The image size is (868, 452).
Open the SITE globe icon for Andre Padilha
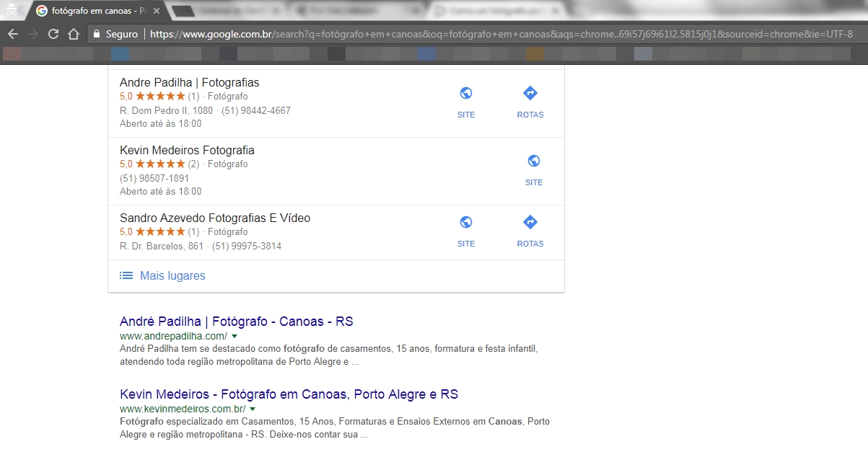click(466, 93)
